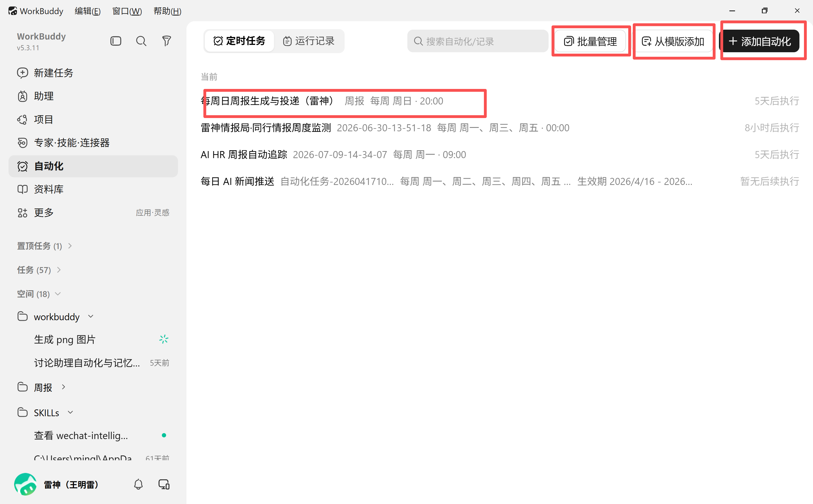Open task 每日 AI 新闻推送
The height and width of the screenshot is (504, 813).
click(500, 181)
